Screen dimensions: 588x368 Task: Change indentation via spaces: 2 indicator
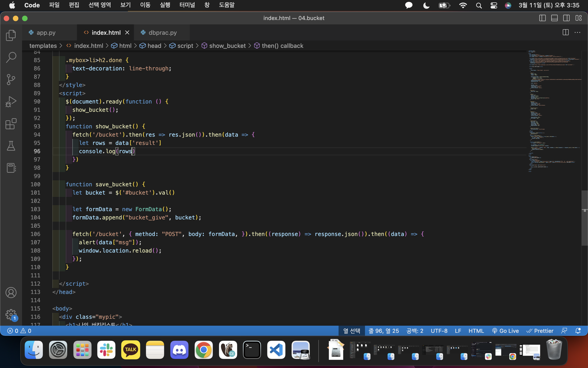pyautogui.click(x=415, y=331)
